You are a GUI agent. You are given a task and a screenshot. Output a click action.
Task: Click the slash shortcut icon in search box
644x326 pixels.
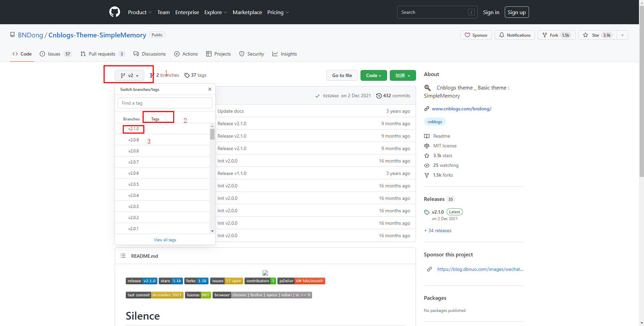pos(471,12)
